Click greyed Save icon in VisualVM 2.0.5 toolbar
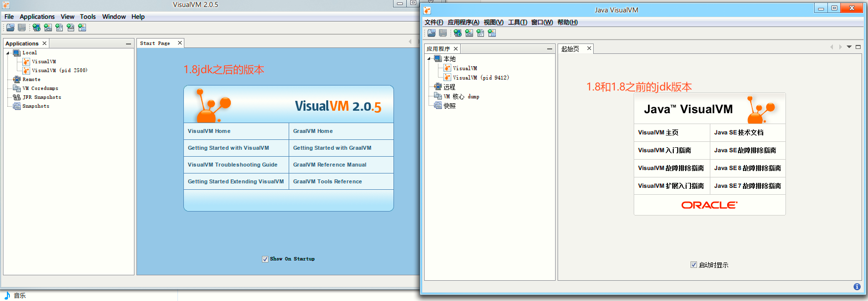Screen dimensions: 868x301 pos(22,28)
